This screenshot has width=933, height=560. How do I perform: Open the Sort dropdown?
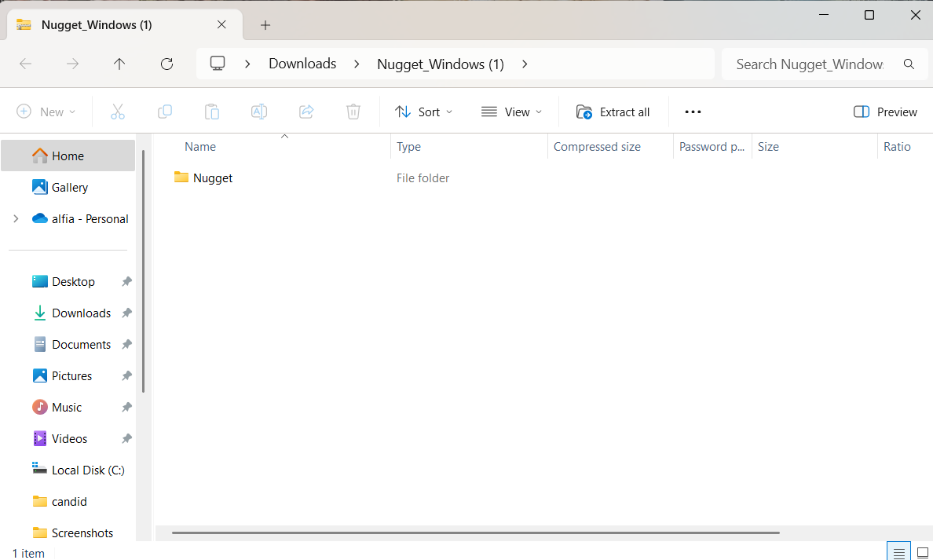(x=423, y=112)
